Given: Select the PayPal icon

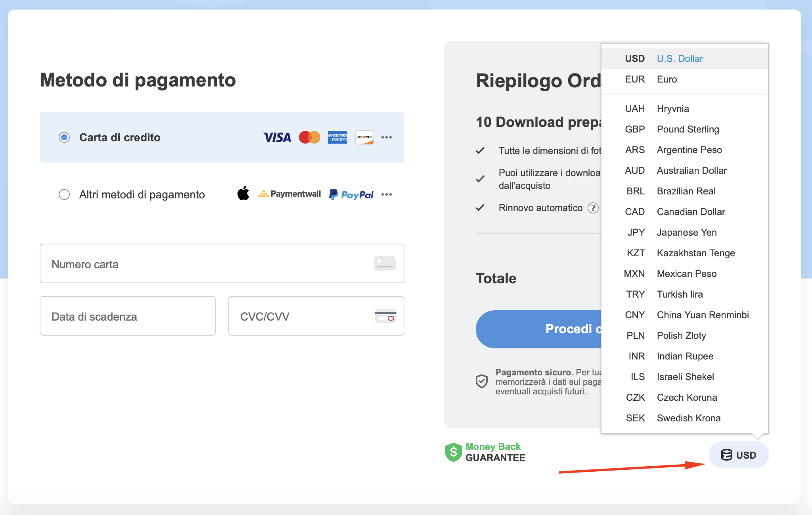Looking at the screenshot, I should click(x=350, y=194).
